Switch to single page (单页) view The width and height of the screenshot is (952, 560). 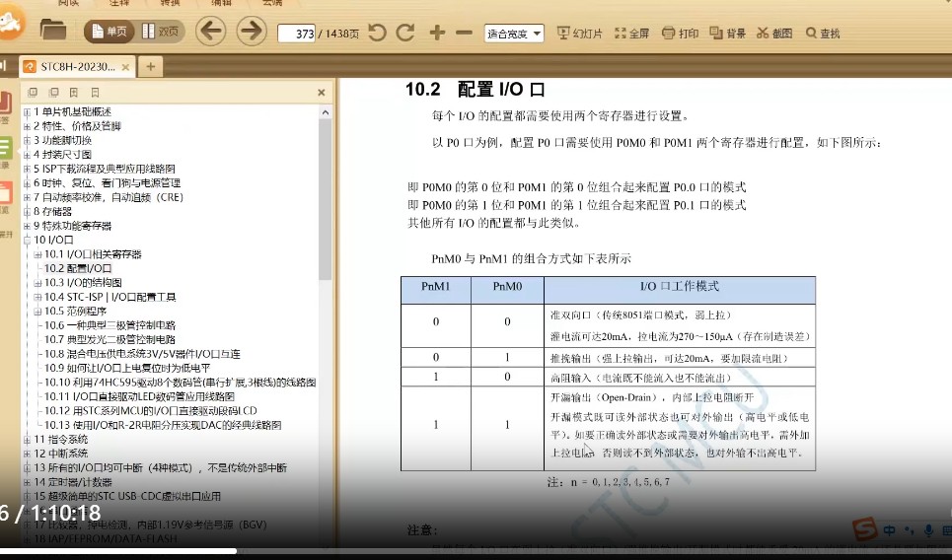tap(110, 32)
